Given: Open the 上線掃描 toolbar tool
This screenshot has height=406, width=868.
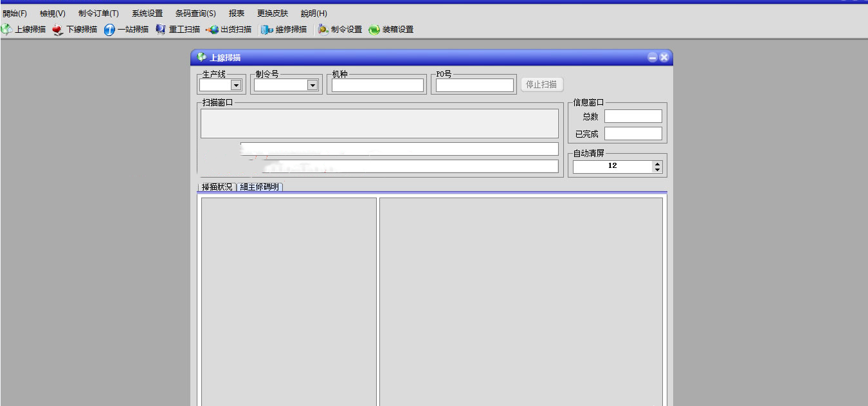Looking at the screenshot, I should (x=24, y=29).
